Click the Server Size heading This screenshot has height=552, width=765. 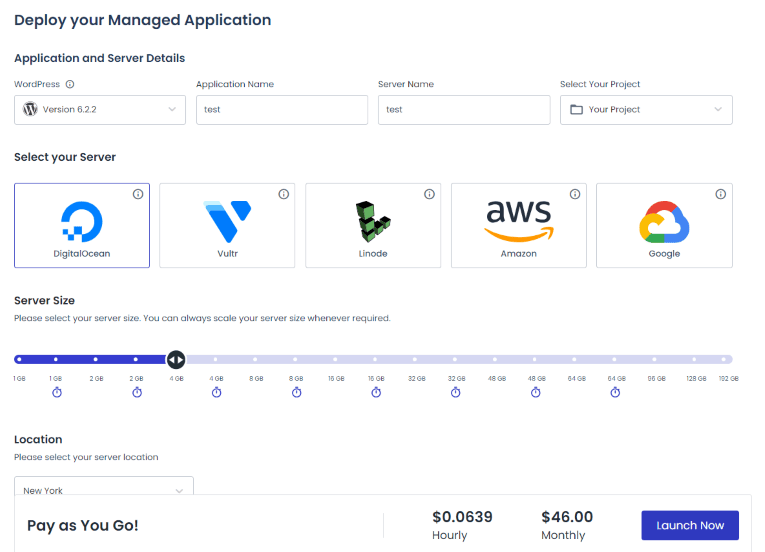pos(44,301)
